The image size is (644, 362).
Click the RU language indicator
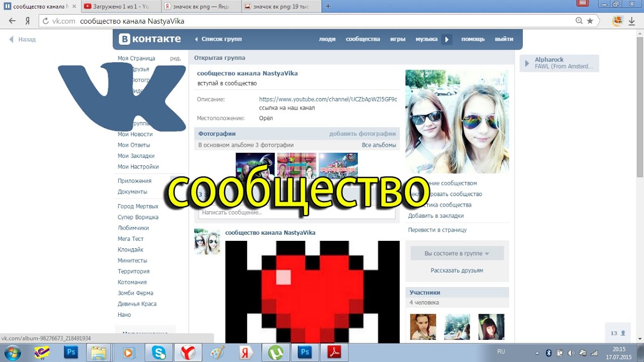pyautogui.click(x=501, y=351)
